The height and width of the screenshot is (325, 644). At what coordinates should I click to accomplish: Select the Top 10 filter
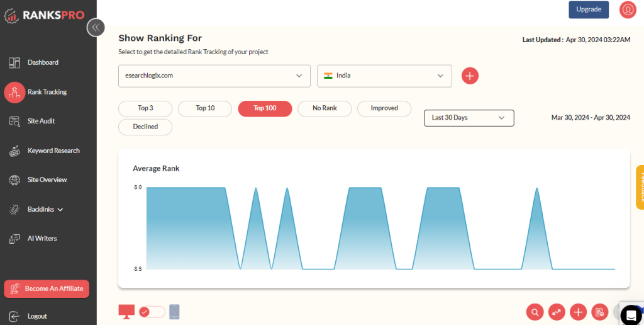point(205,108)
